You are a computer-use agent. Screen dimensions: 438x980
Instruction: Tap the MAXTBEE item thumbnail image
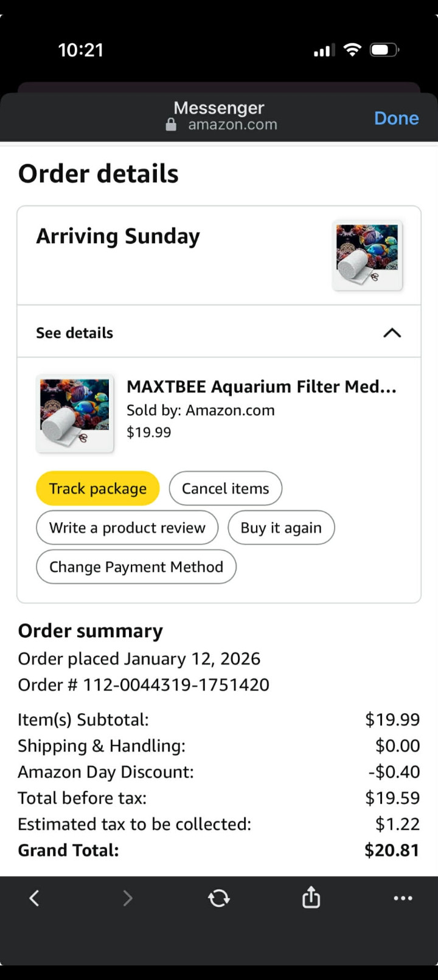75,413
